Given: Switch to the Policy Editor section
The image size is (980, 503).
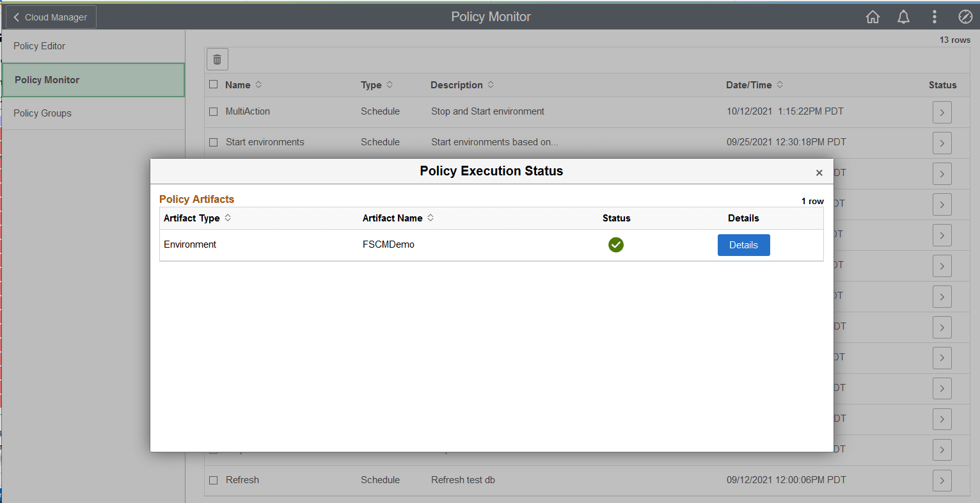Looking at the screenshot, I should pyautogui.click(x=39, y=45).
